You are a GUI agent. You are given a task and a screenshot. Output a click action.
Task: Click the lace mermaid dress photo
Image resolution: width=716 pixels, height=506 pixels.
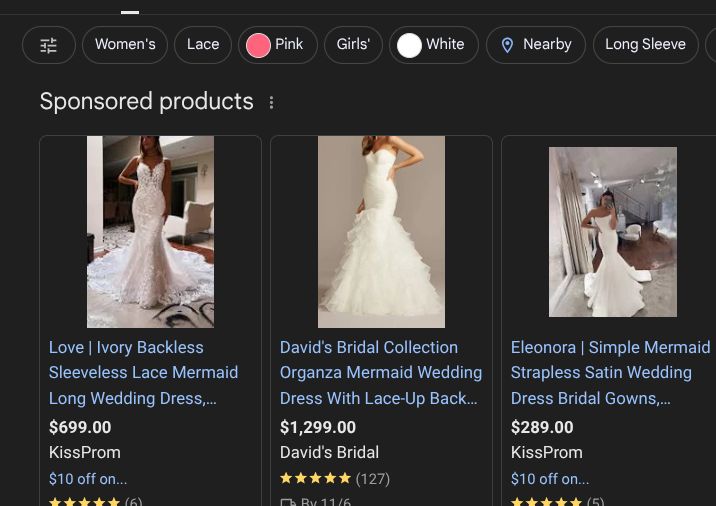(150, 232)
